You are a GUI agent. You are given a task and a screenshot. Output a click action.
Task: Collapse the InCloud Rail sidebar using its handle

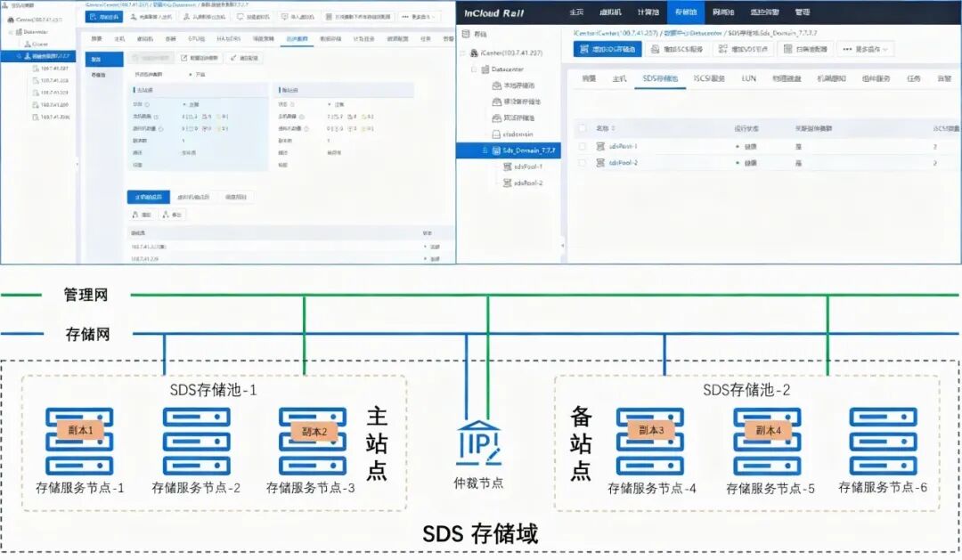(563, 246)
